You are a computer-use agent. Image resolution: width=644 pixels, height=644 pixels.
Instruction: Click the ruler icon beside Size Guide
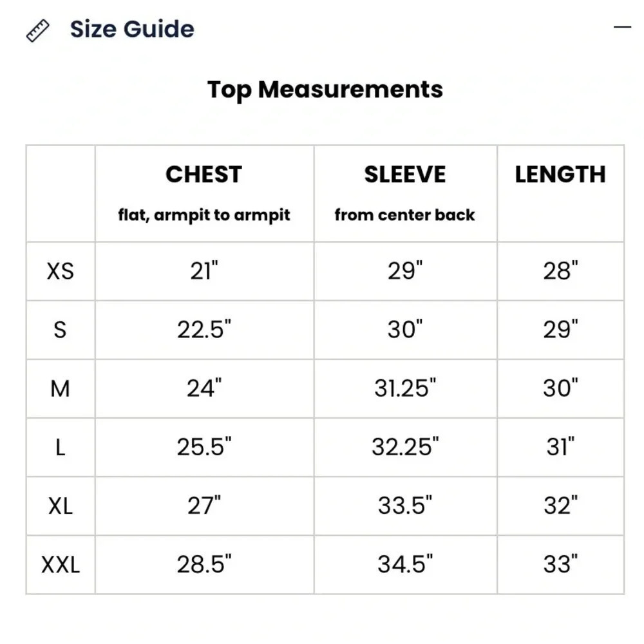(x=38, y=30)
